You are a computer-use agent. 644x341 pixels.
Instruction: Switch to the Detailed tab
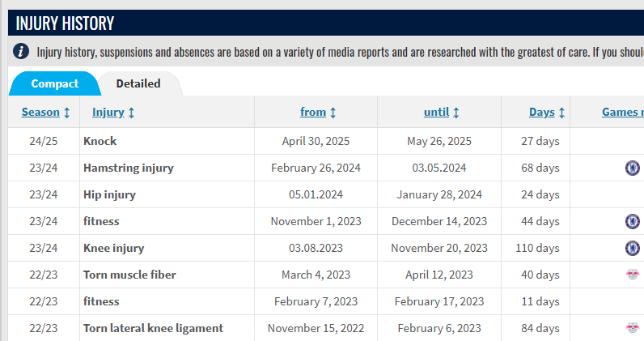(x=138, y=83)
